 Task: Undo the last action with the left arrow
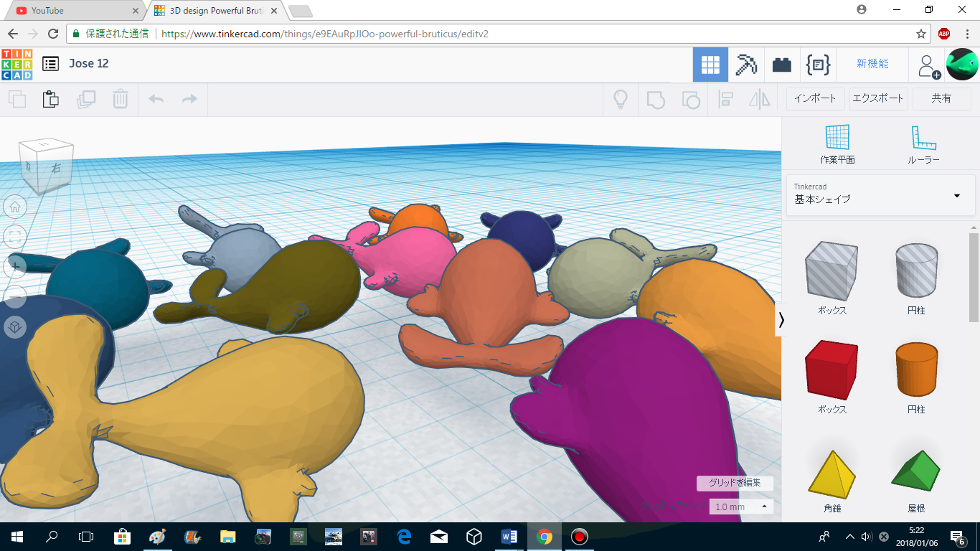tap(156, 99)
